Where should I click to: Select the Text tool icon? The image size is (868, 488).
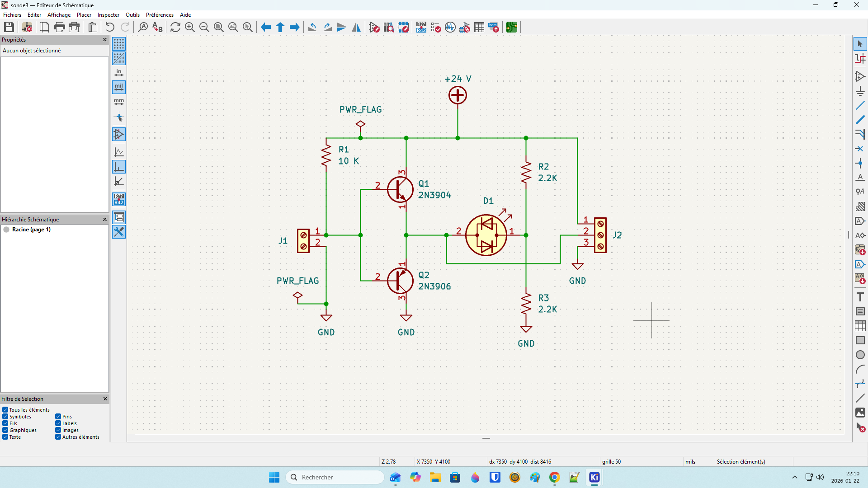click(x=860, y=297)
